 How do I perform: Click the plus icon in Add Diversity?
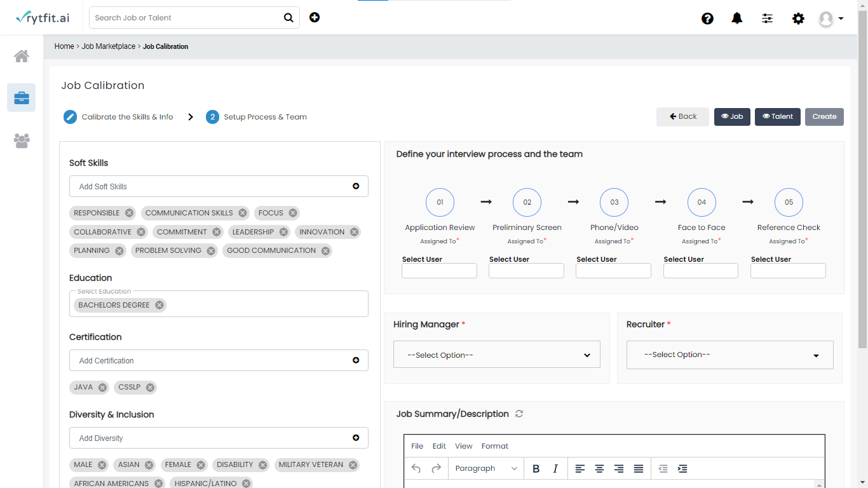356,438
